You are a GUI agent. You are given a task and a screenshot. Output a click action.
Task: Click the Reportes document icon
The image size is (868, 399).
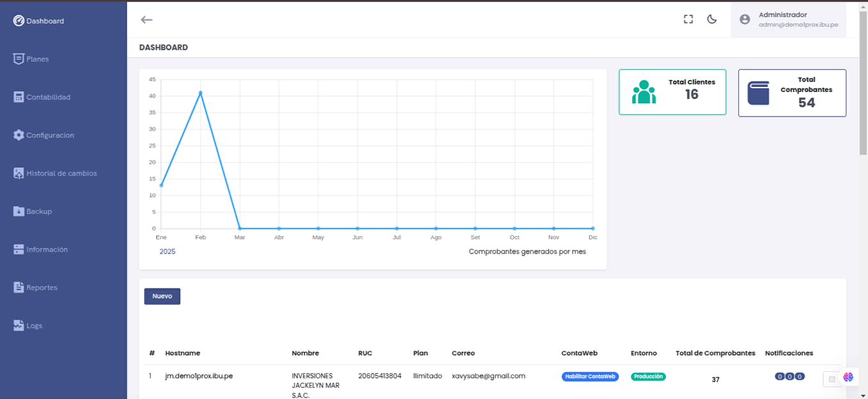click(x=19, y=288)
